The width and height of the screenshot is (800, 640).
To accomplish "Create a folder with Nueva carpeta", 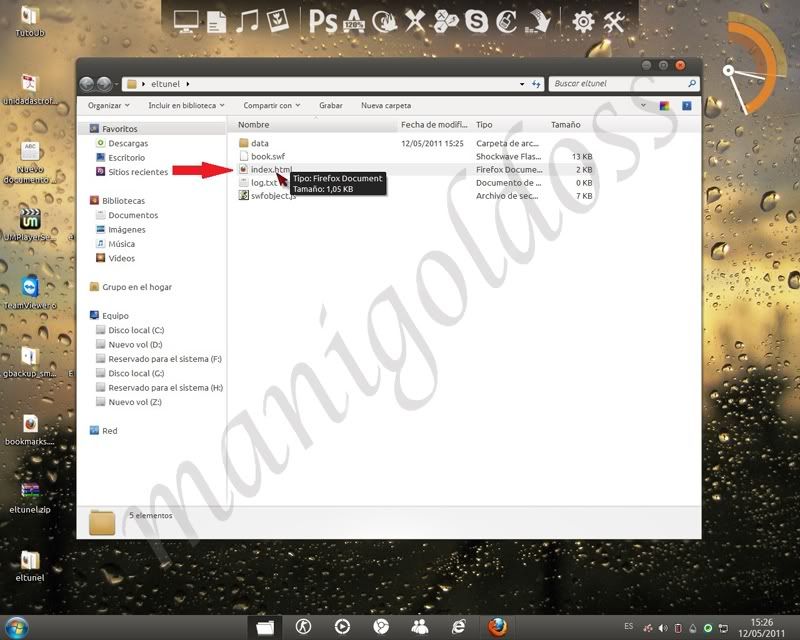I will click(x=386, y=106).
